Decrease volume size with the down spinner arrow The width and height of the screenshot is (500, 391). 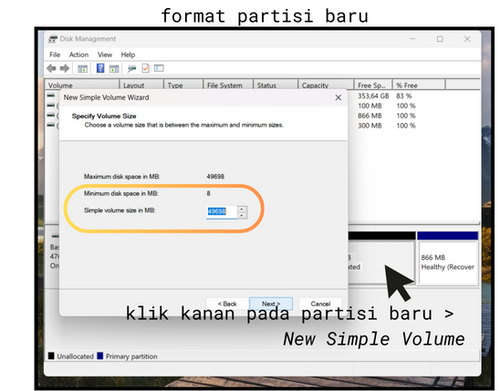(x=242, y=215)
